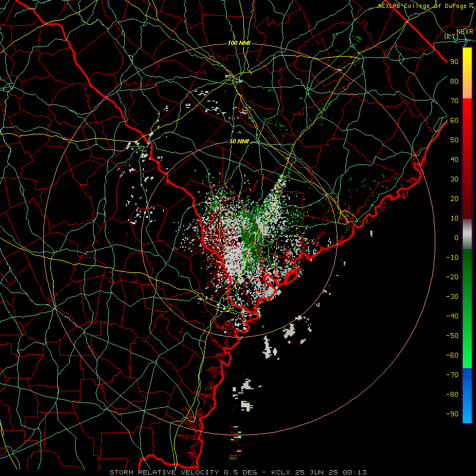476x476 pixels.
Task: Click the "20" value on the velocity scale
Action: pos(454,198)
